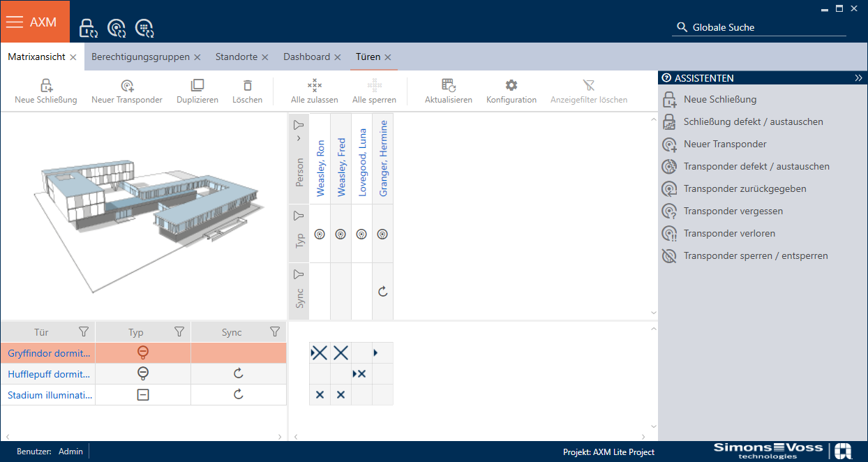
Task: Click the Aktualisieren toolbar icon
Action: pos(449,86)
